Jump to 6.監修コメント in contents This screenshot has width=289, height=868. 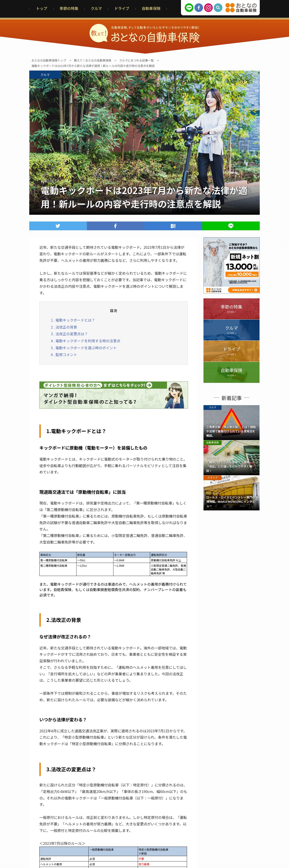(64, 354)
